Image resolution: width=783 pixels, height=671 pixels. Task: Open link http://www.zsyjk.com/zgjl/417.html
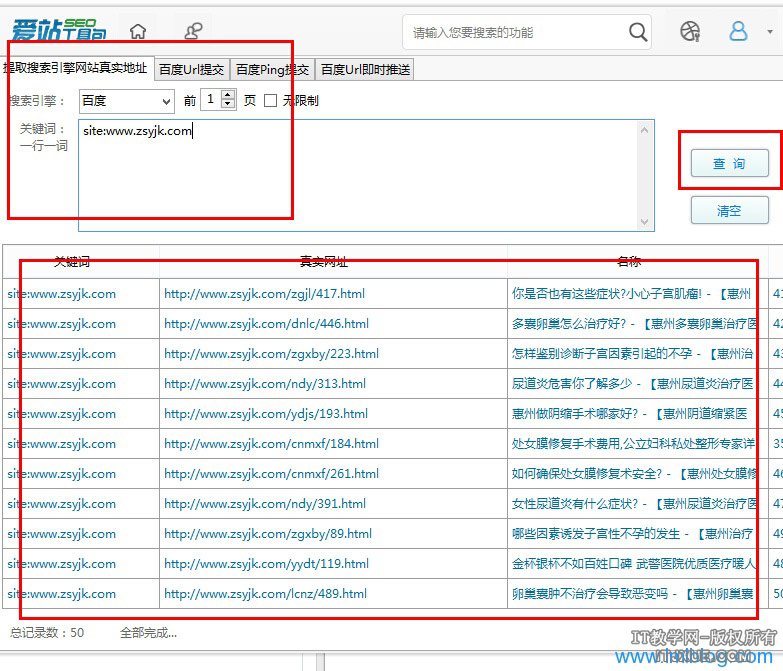pyautogui.click(x=264, y=294)
